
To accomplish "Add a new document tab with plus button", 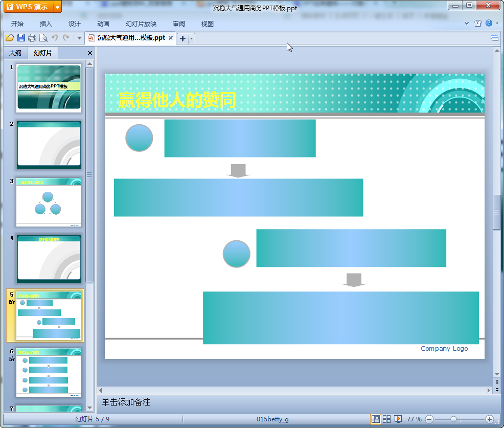I will (182, 38).
